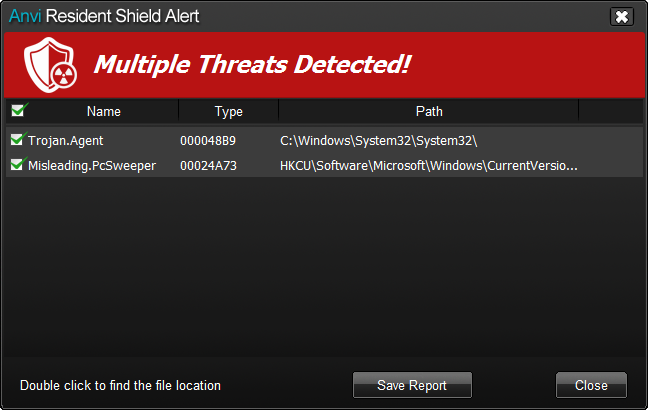The height and width of the screenshot is (410, 648).
Task: Click the System32 path of Trojan.Agent
Action: (x=379, y=141)
